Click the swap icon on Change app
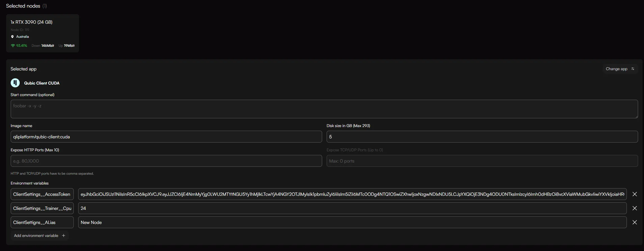 point(633,69)
